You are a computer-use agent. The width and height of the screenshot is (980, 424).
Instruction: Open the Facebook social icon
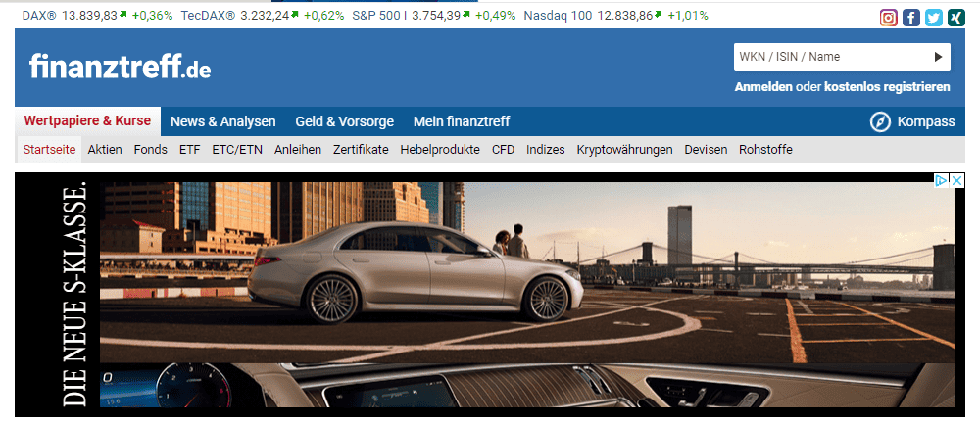click(911, 18)
